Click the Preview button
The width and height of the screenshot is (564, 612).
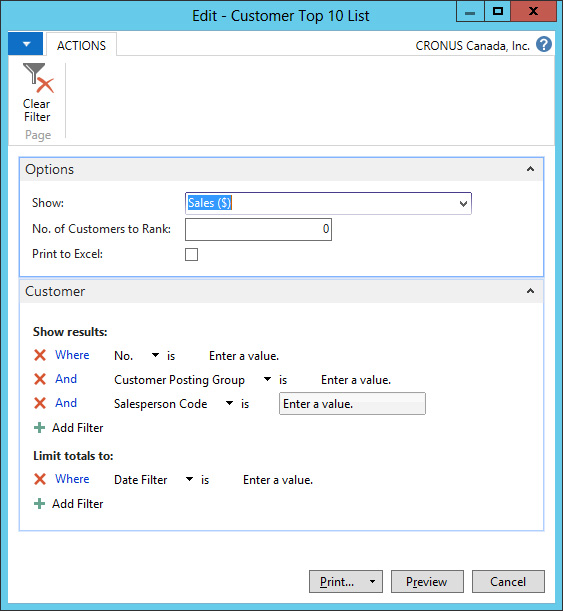(x=427, y=582)
